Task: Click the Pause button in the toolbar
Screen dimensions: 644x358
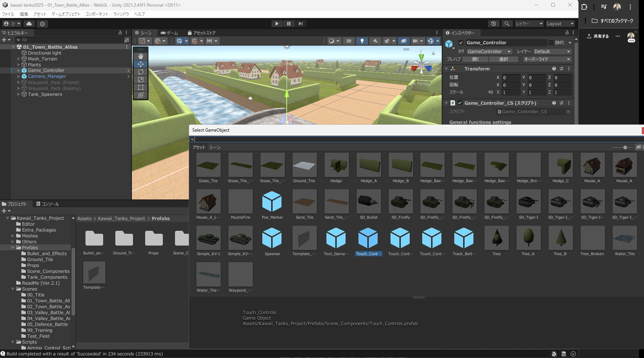Action: (x=289, y=24)
